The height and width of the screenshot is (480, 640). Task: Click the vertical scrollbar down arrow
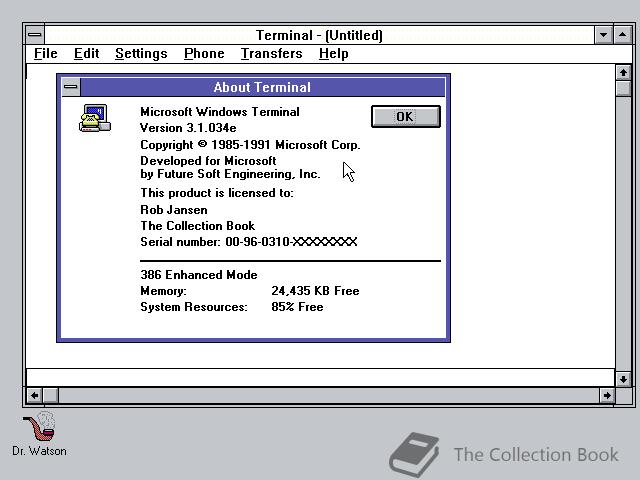623,379
